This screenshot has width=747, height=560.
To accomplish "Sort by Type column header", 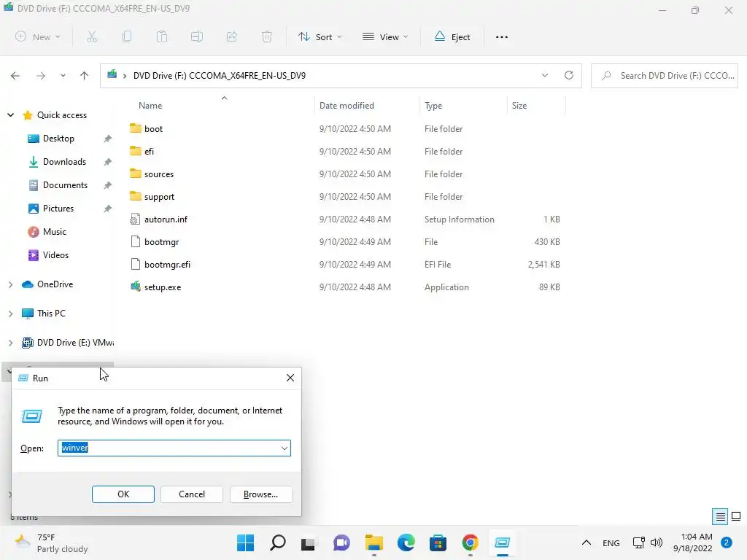I will pyautogui.click(x=433, y=106).
